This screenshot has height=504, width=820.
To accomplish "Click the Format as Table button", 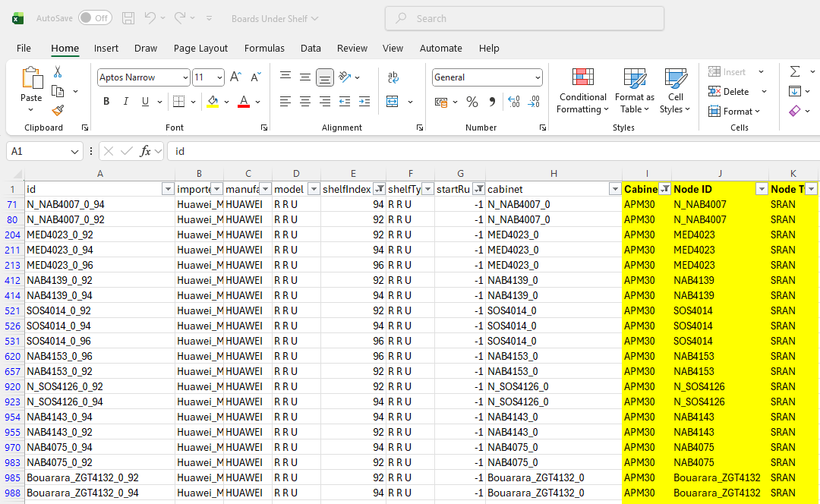I will point(634,91).
